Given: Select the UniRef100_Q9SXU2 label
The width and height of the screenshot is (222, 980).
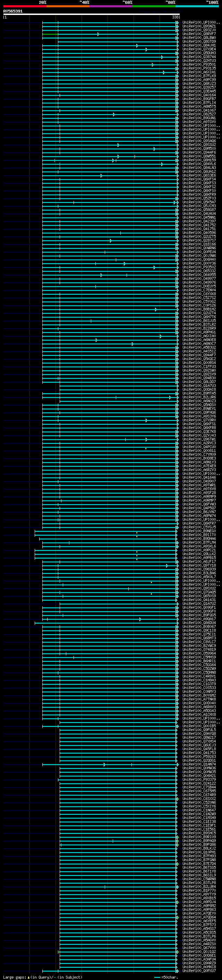Looking at the screenshot, I should point(199,589).
